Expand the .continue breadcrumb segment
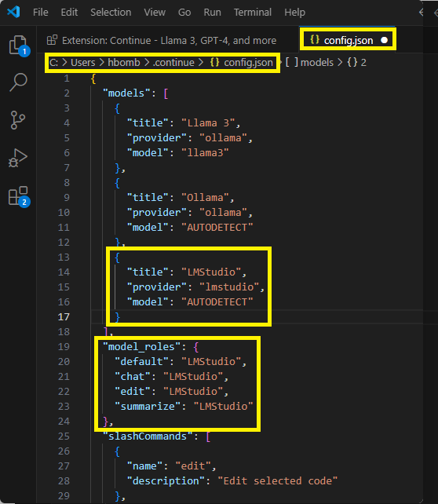The height and width of the screenshot is (504, 438). click(x=173, y=62)
